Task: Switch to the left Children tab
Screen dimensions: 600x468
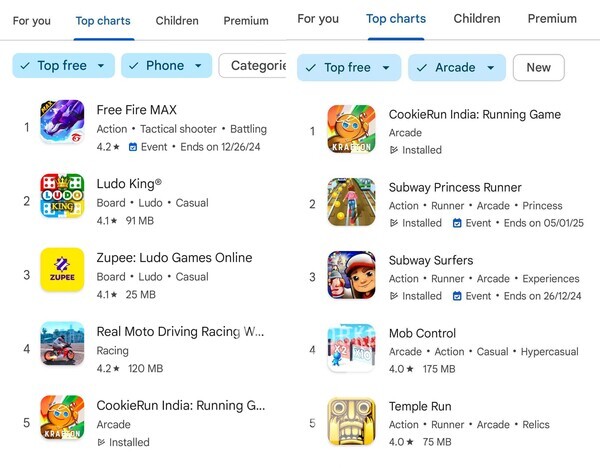Action: pyautogui.click(x=177, y=20)
